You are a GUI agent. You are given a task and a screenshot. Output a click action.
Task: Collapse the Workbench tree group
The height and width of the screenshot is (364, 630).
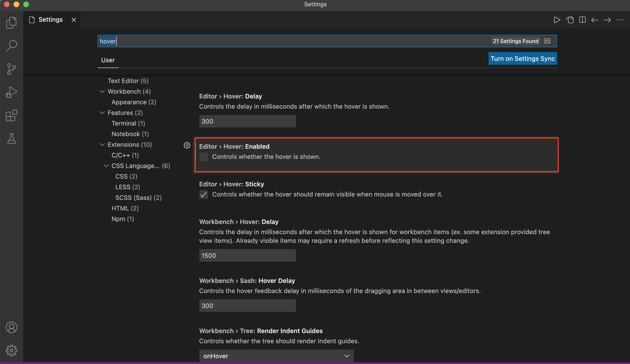102,91
